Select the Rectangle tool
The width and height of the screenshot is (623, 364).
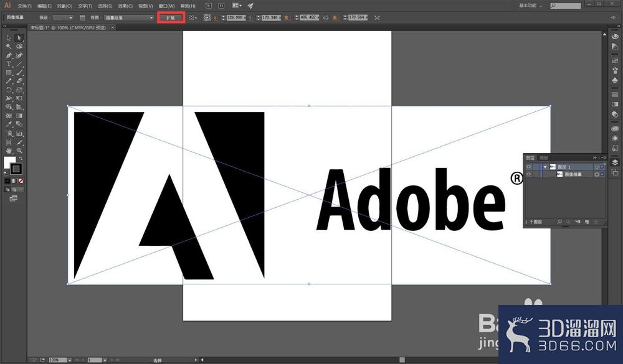8,73
